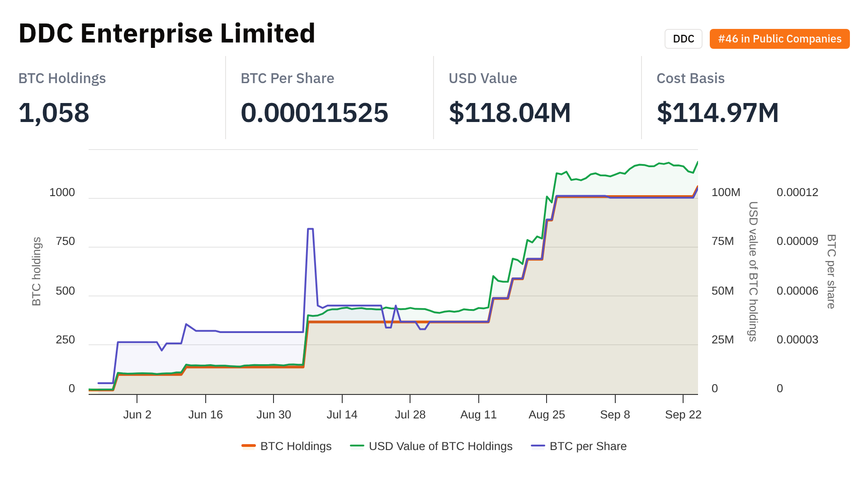Image resolution: width=868 pixels, height=488 pixels.
Task: Click orange BTC Holdings legend swatch
Action: 249,446
